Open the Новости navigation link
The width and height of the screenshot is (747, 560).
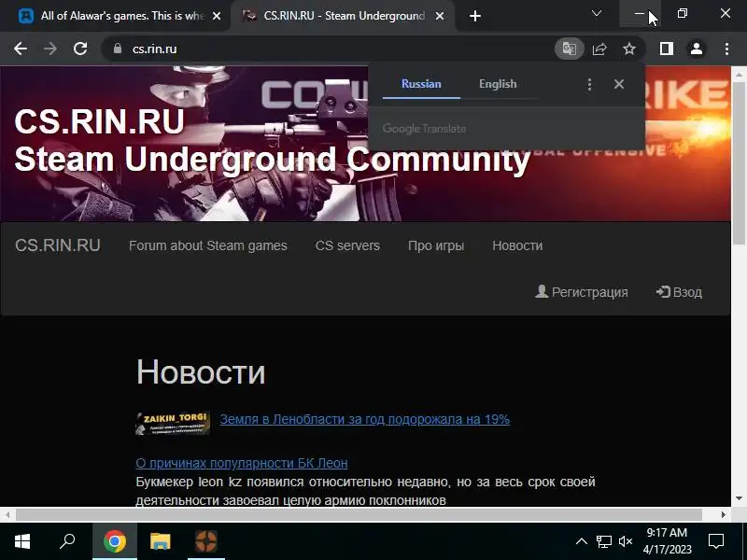pyautogui.click(x=517, y=245)
